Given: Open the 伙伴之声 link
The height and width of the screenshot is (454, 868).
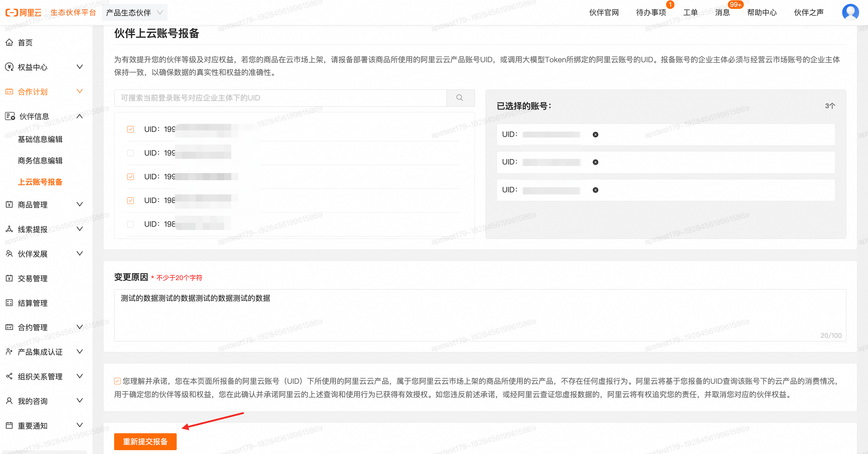Looking at the screenshot, I should pyautogui.click(x=809, y=12).
